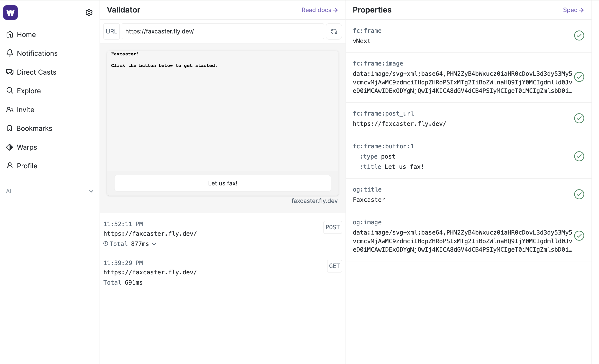599x364 pixels.
Task: Click the og:title Faxcaster value
Action: [369, 200]
